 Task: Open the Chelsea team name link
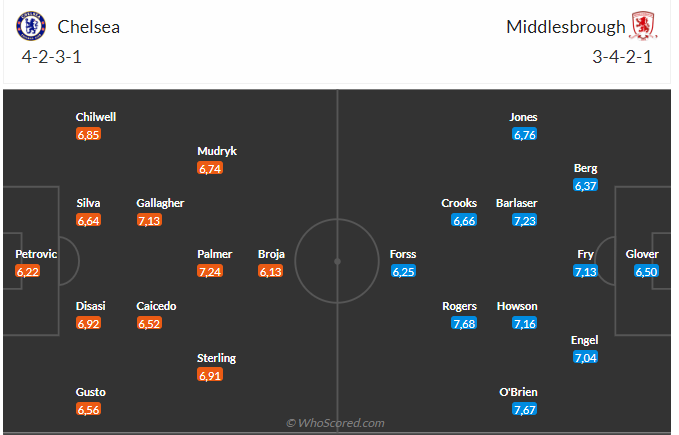click(89, 27)
